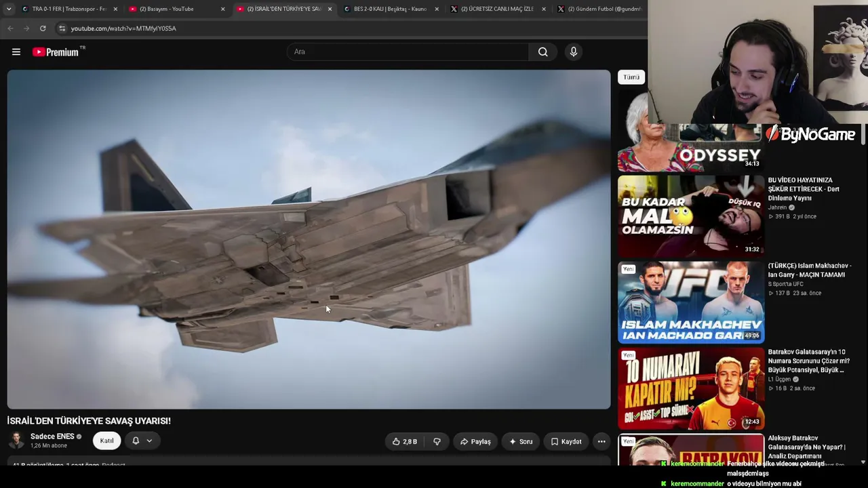The image size is (868, 488).
Task: Close the ÜCRETSİZ CANLI MAÇ İZLE tab
Action: (544, 9)
